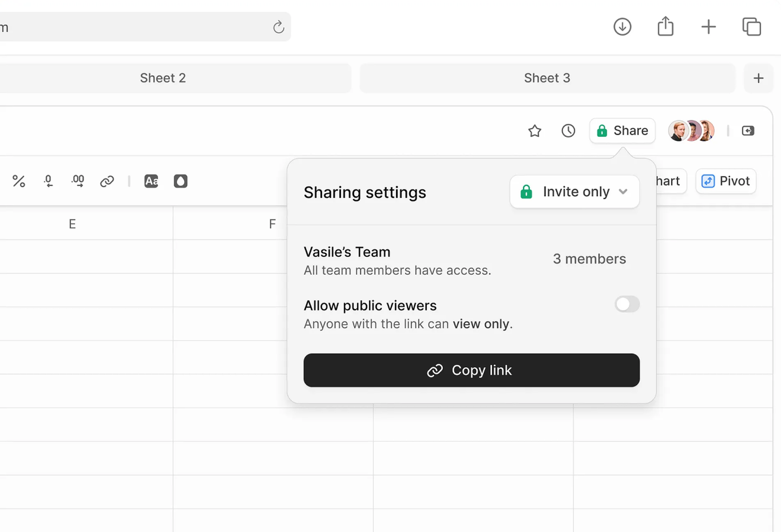
Task: Click the insert link toolbar icon
Action: click(107, 181)
